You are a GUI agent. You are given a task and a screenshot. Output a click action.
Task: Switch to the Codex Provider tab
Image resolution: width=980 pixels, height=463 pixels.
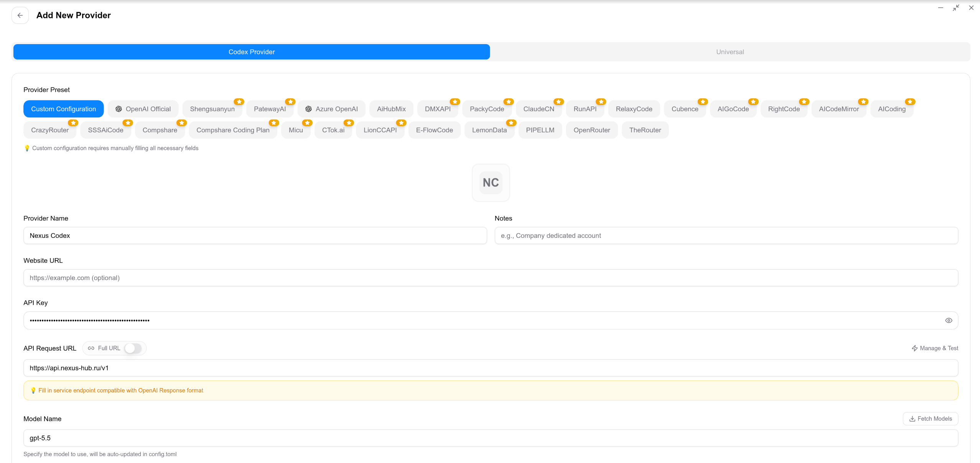[252, 52]
